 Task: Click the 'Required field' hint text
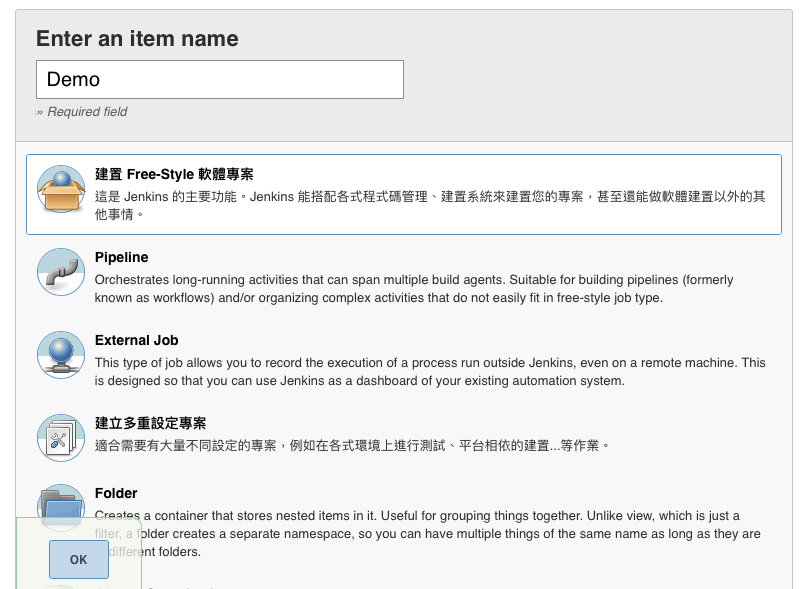pos(87,112)
